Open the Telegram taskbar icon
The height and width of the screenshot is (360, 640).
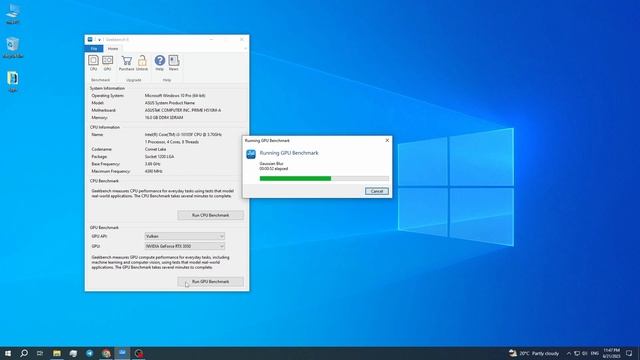click(x=89, y=353)
